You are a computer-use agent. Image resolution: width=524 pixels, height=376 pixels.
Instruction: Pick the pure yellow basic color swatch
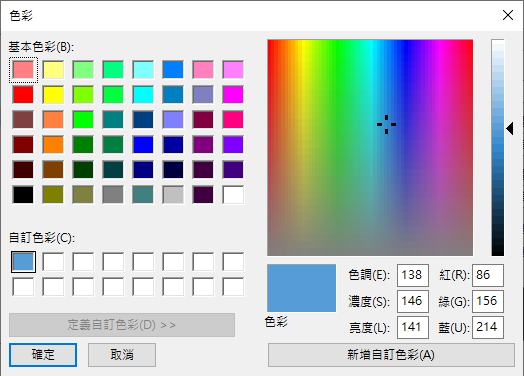pos(53,95)
